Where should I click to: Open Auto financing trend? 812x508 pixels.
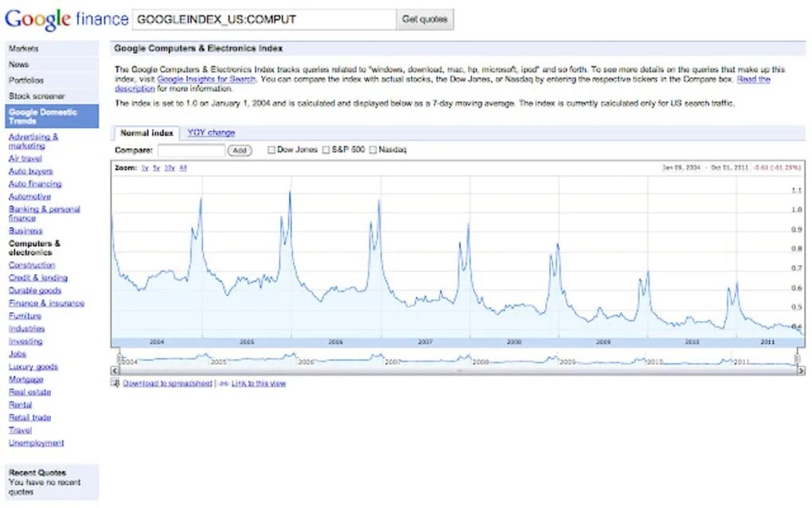point(35,184)
